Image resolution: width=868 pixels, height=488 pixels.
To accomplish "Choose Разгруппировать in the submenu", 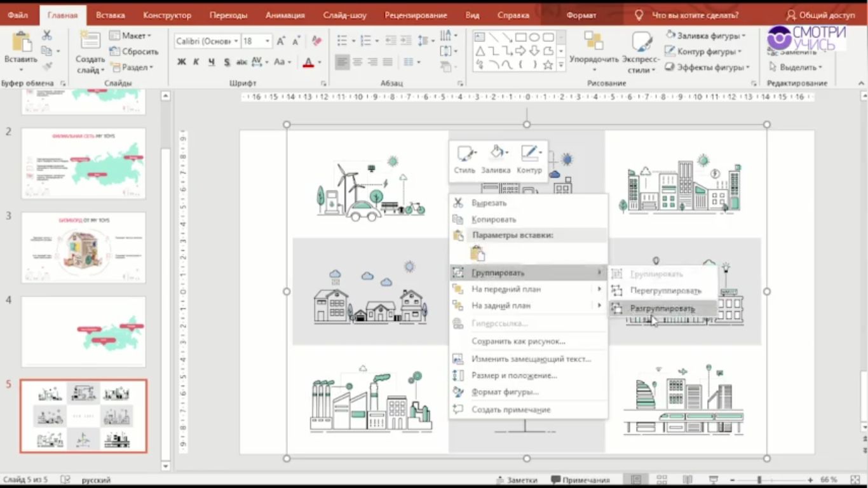I will (x=663, y=308).
